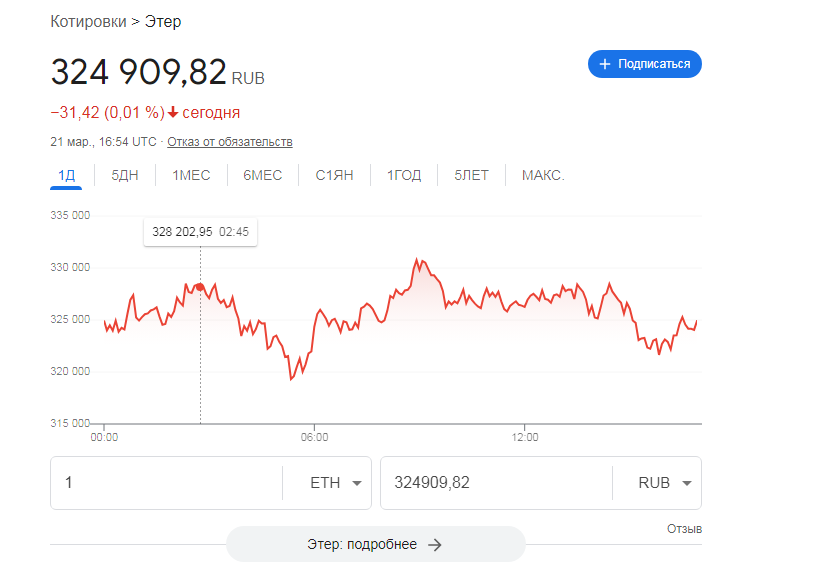Click the red down arrow near сегодня
837x584 pixels.
[x=173, y=112]
